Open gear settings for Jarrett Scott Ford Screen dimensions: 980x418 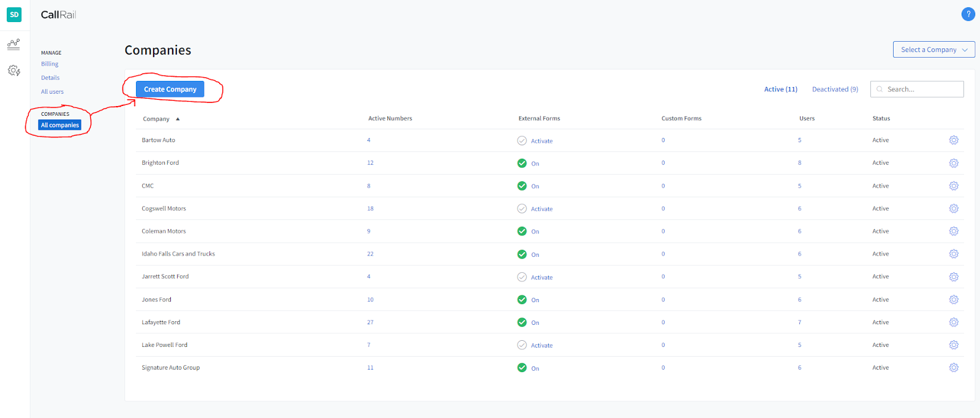[954, 277]
